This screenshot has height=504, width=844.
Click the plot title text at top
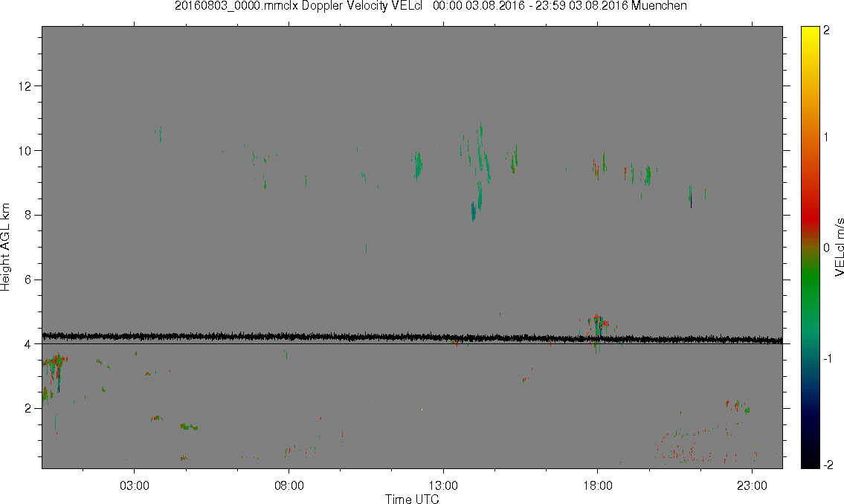click(x=431, y=6)
